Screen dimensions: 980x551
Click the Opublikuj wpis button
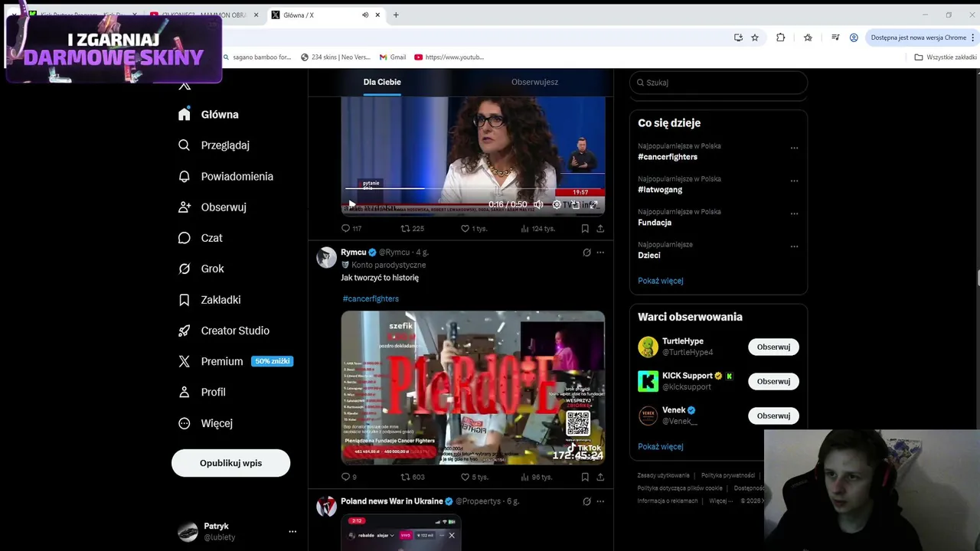point(230,463)
